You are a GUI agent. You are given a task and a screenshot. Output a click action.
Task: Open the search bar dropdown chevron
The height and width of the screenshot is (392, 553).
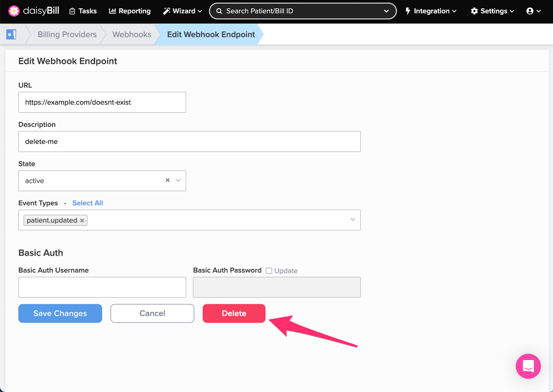(x=386, y=11)
